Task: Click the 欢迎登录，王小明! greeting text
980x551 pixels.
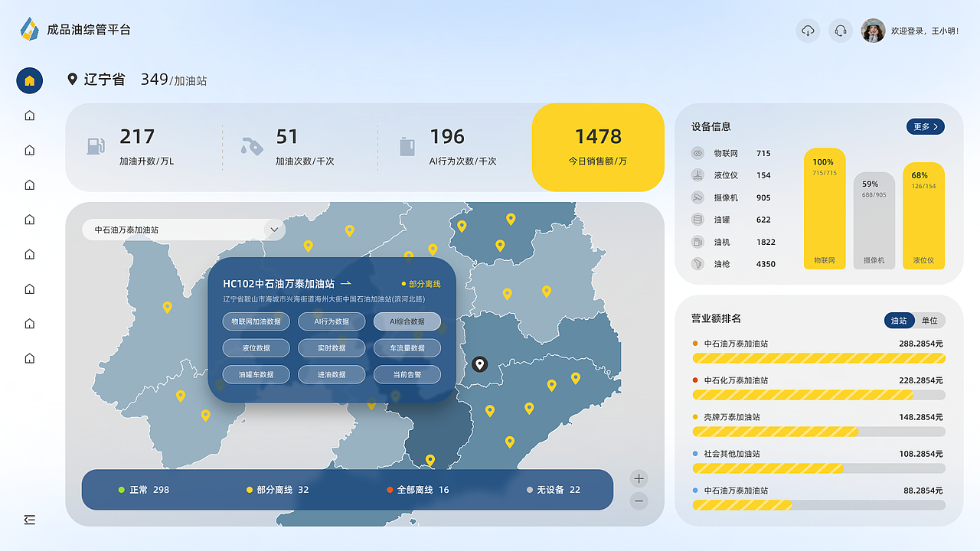Action: coord(925,31)
